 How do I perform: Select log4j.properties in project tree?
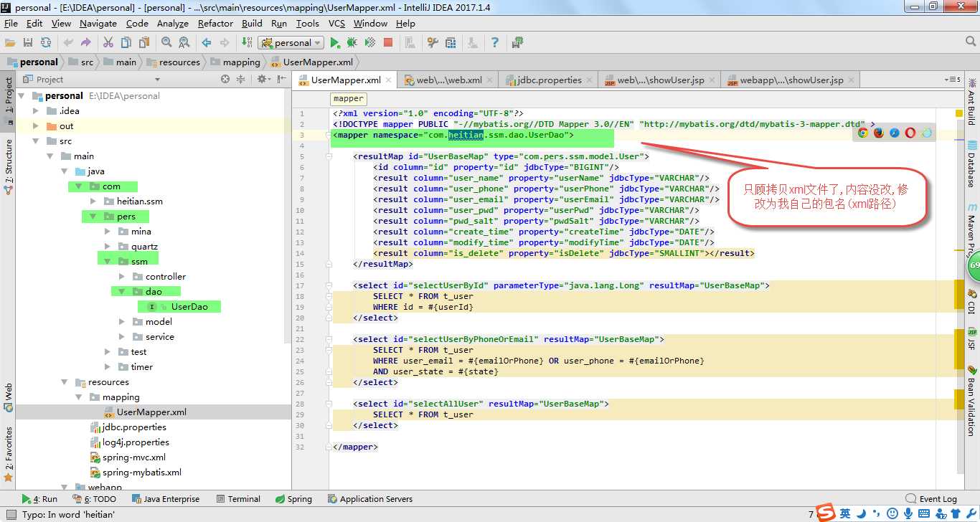pos(136,442)
